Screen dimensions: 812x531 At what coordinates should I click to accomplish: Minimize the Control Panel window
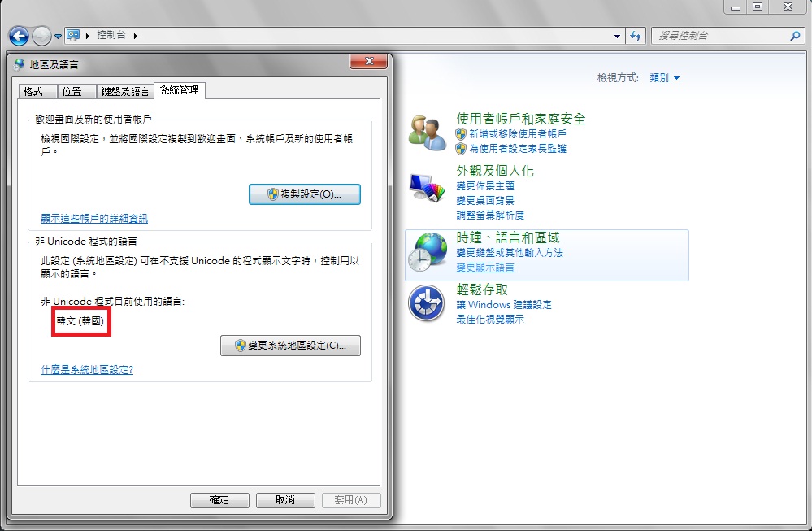point(735,7)
